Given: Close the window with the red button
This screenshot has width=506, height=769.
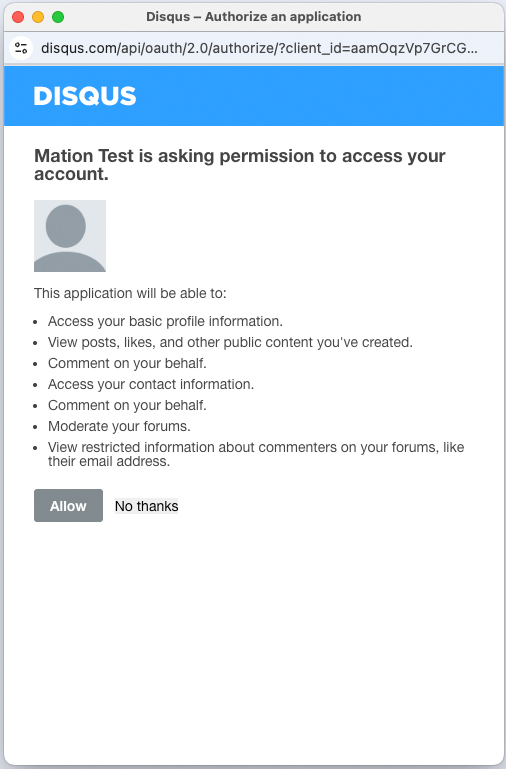Looking at the screenshot, I should [x=18, y=17].
